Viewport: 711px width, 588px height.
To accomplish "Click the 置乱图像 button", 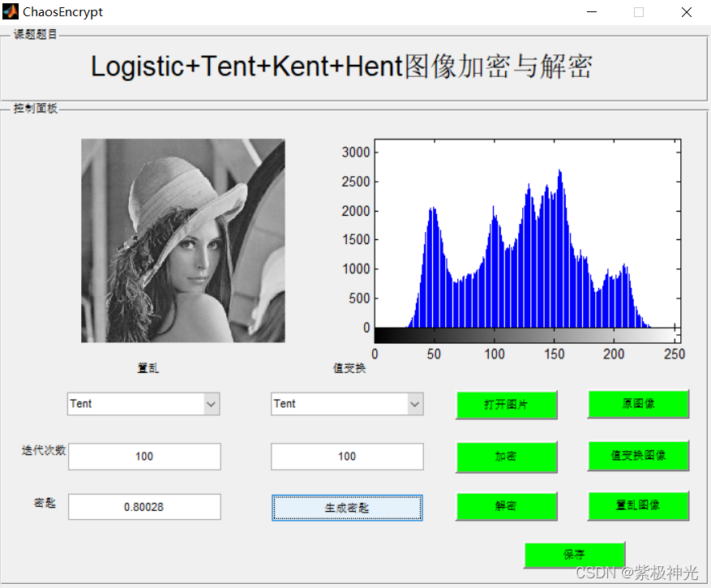I will point(638,505).
